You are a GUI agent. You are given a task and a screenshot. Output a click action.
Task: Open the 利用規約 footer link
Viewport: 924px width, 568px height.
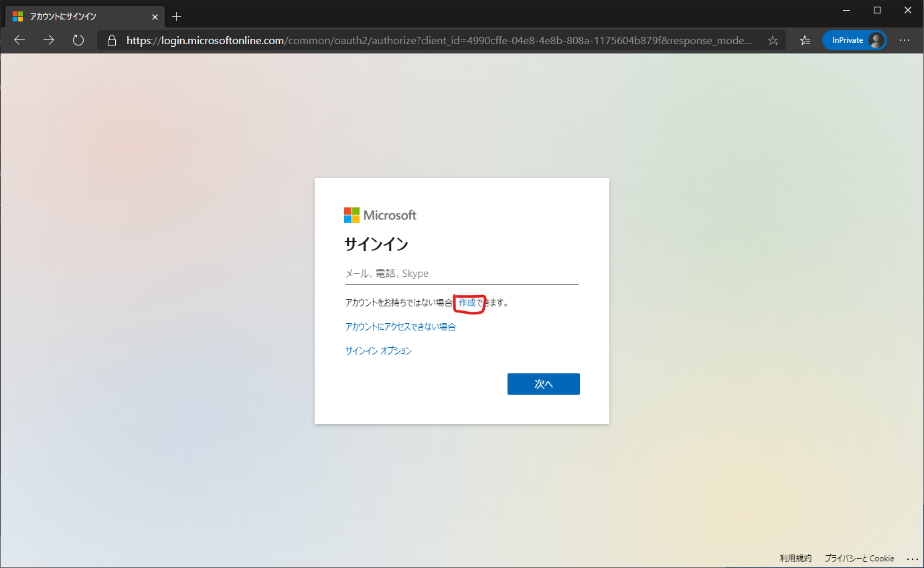(x=795, y=558)
